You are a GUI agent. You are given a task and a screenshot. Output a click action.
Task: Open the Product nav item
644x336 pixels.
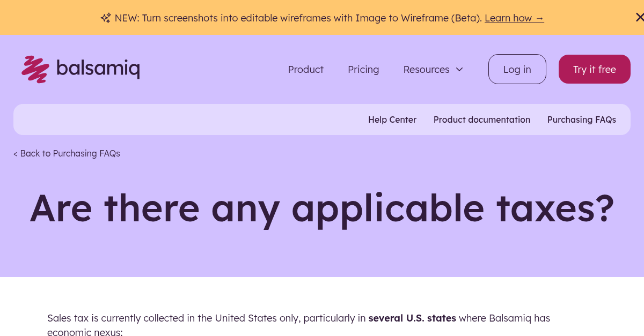click(x=305, y=70)
